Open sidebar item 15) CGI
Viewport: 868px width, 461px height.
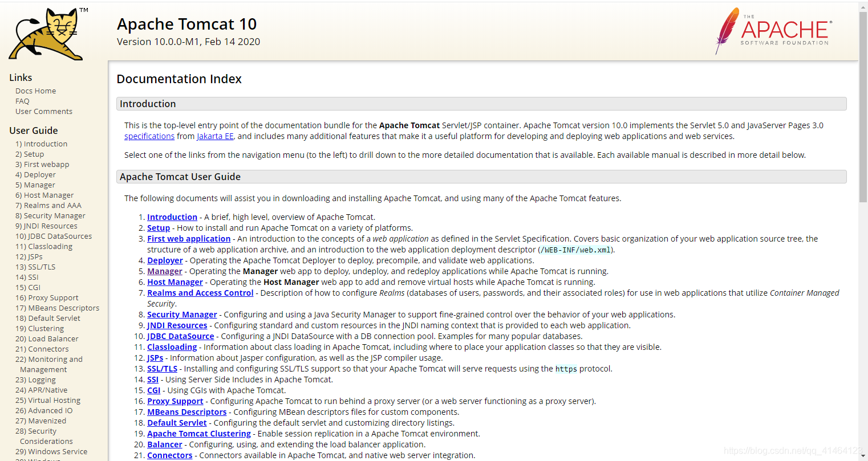[x=28, y=287]
